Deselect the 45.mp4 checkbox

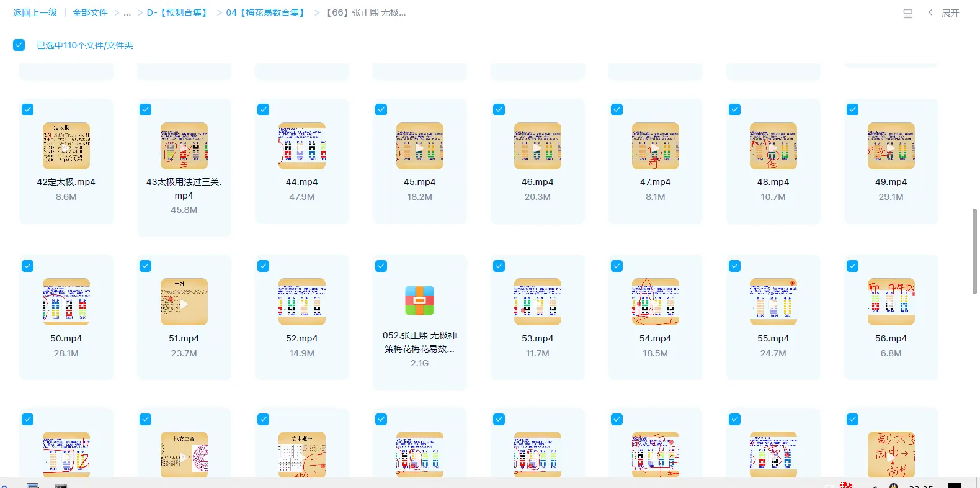click(x=381, y=110)
